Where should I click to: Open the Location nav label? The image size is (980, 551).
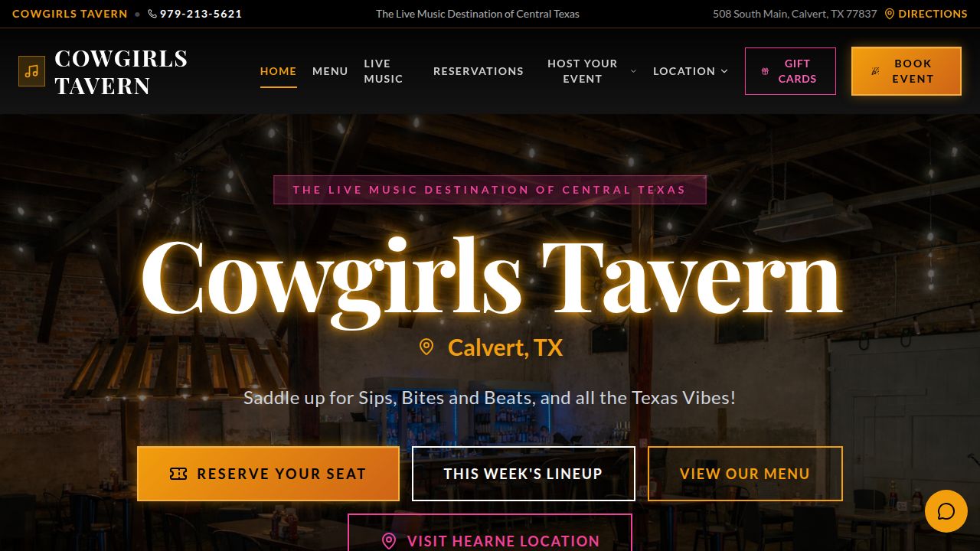[684, 71]
